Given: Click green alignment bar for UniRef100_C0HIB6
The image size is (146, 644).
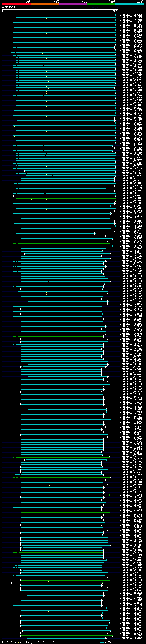Looking at the screenshot, I should click(x=66, y=198).
